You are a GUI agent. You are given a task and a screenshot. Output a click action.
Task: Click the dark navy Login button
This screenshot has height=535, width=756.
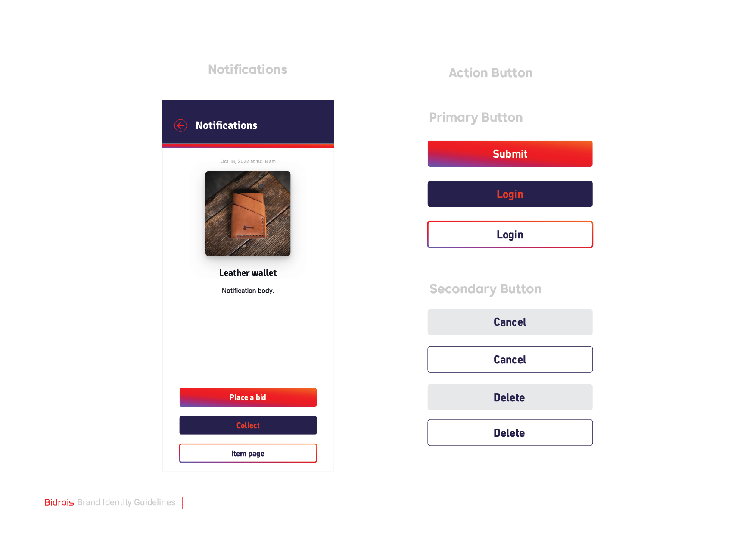pos(510,194)
